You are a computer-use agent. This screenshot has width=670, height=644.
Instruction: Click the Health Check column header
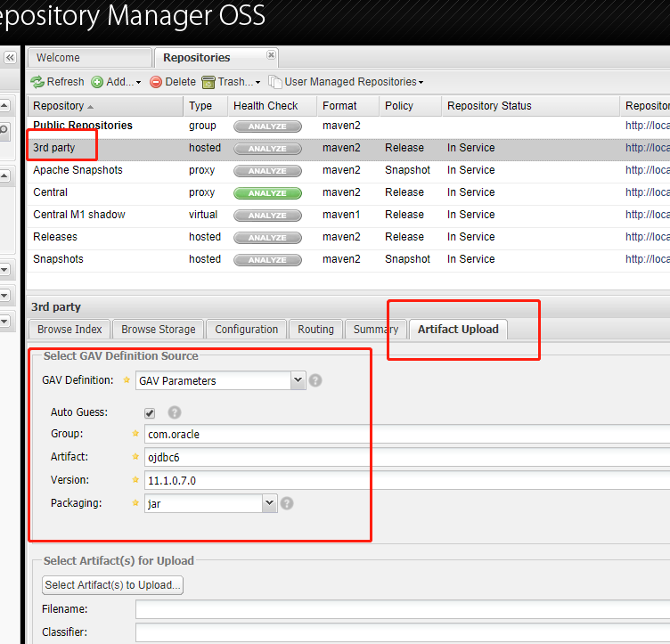click(273, 106)
